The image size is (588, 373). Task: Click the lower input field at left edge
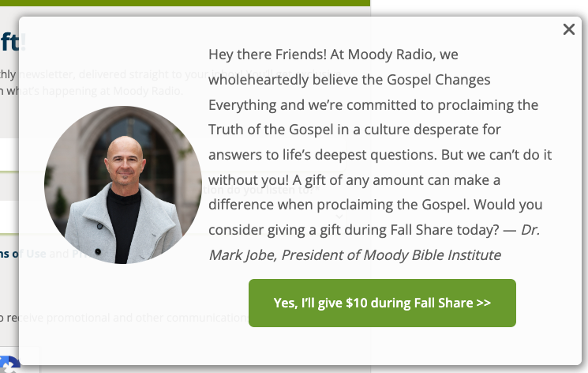[x=9, y=216]
